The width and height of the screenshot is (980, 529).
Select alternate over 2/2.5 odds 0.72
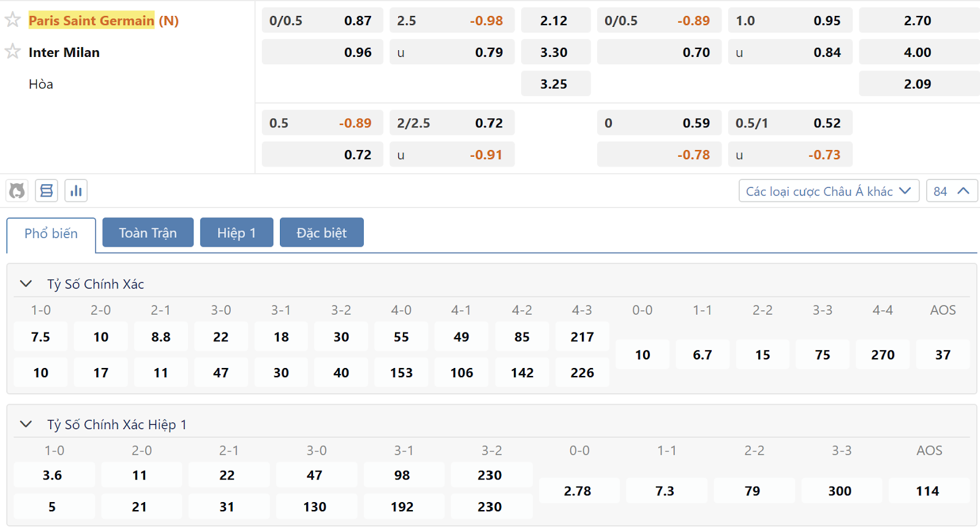[x=452, y=123]
